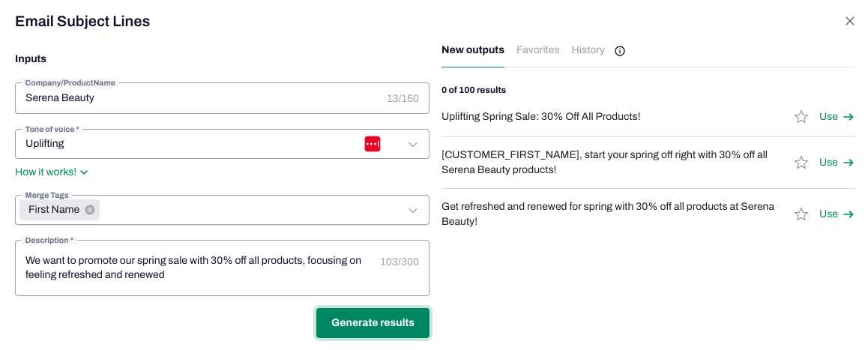Remove the First Name merge tag
868x350 pixels.
(90, 210)
